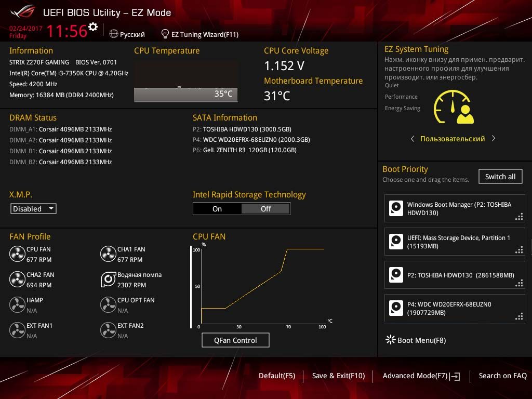This screenshot has width=532, height=399.
Task: Click the globe language icon
Action: pos(114,34)
